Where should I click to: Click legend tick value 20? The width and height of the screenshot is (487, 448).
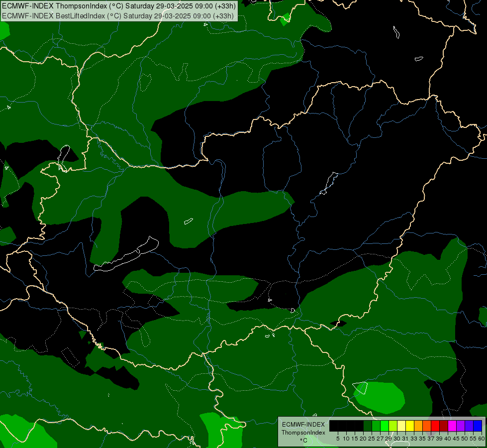click(363, 439)
